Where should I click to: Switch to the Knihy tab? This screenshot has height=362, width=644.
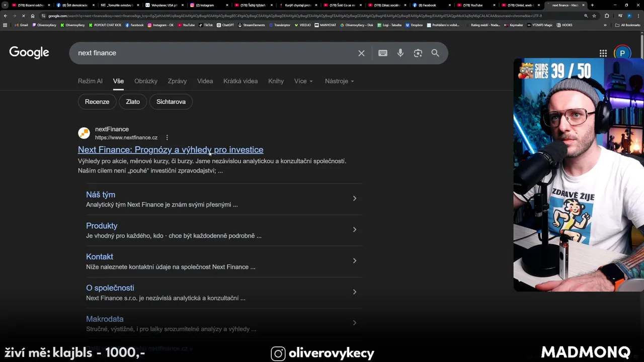point(276,81)
